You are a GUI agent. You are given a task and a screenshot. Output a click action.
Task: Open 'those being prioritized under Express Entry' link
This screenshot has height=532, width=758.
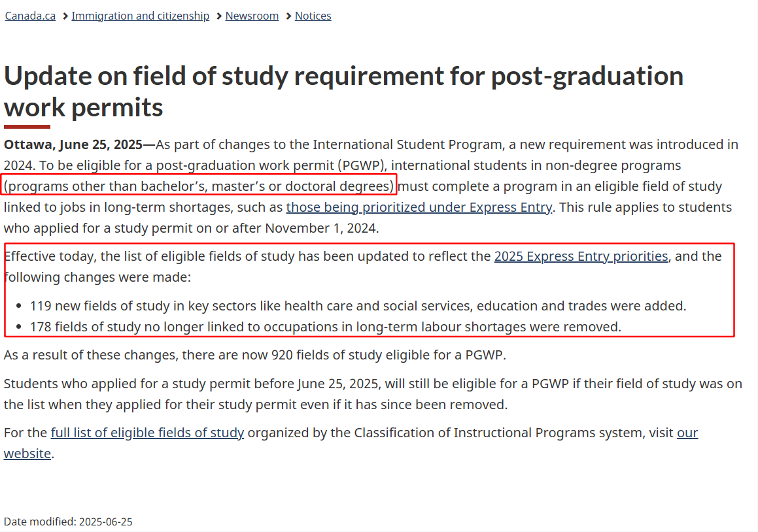pyautogui.click(x=419, y=207)
